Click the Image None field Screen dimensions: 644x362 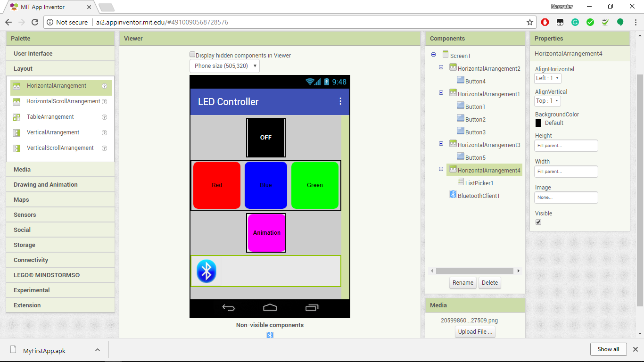coord(566,197)
